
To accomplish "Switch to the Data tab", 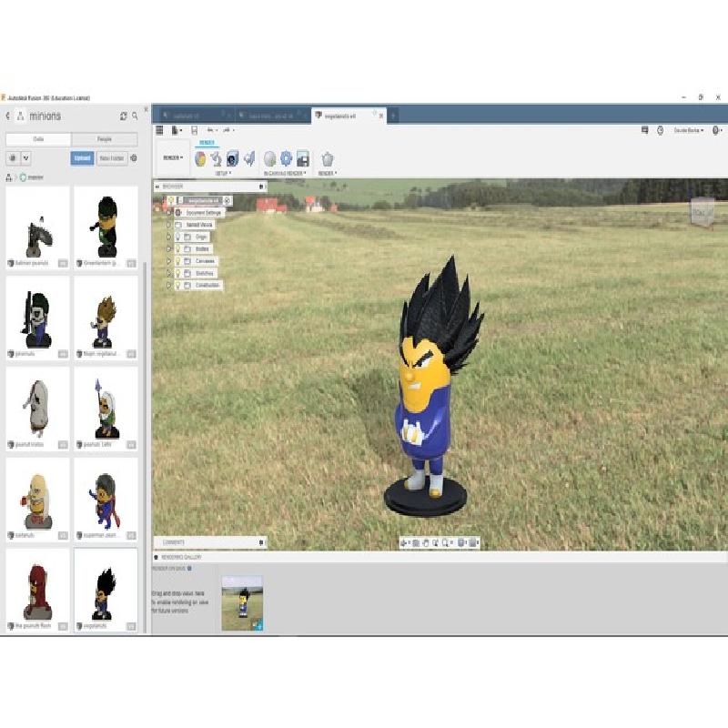I will click(38, 139).
